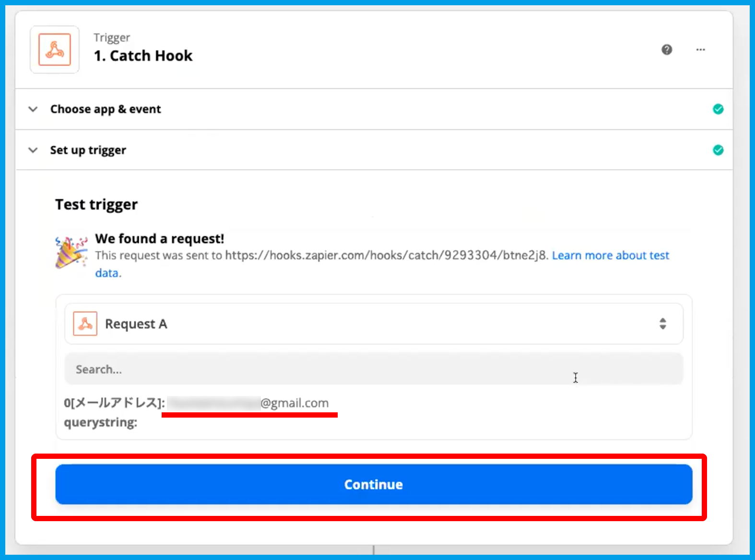Click the party popper celebration icon
The height and width of the screenshot is (560, 755).
(71, 252)
